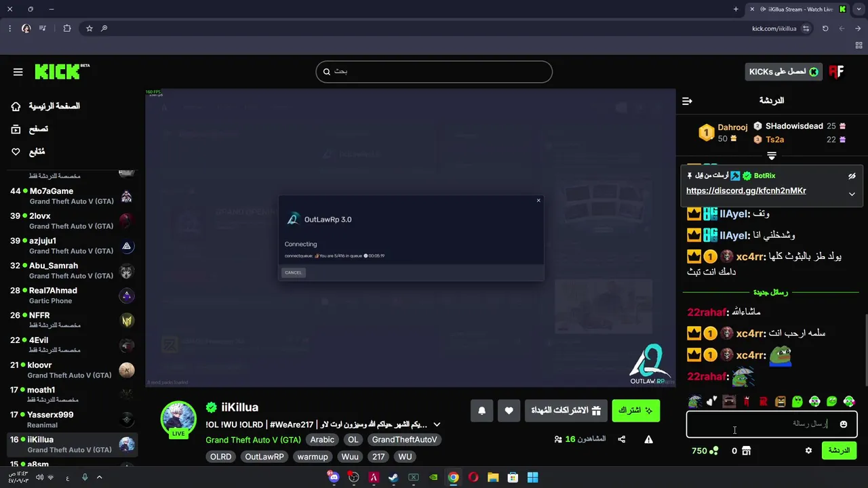868x488 pixels.
Task: Open the iiKillua Stream browser tab
Action: 799,9
